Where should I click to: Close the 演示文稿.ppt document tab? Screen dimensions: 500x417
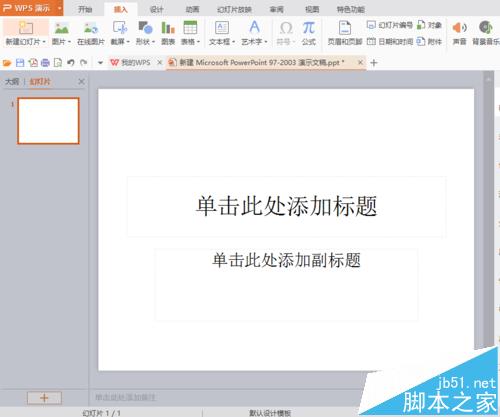coord(360,62)
